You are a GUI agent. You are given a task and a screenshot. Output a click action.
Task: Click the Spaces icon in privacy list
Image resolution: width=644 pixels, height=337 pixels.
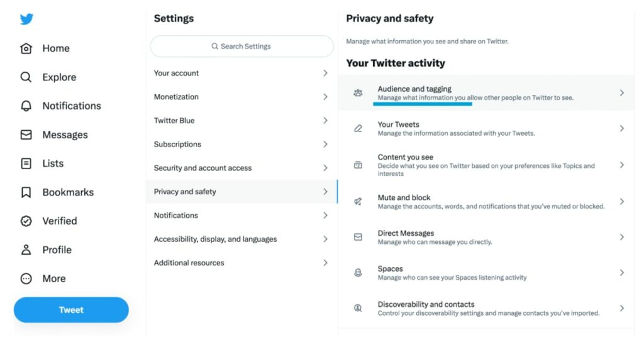[x=358, y=273]
